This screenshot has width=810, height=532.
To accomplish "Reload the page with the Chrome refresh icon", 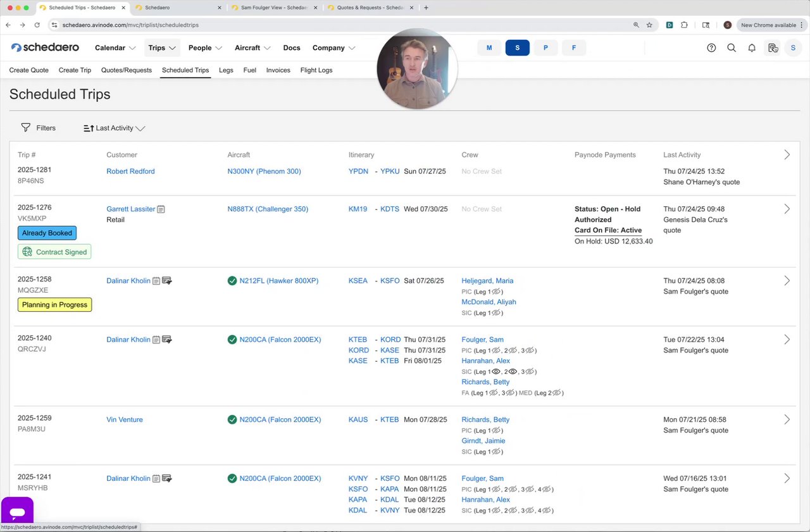I will tap(37, 25).
